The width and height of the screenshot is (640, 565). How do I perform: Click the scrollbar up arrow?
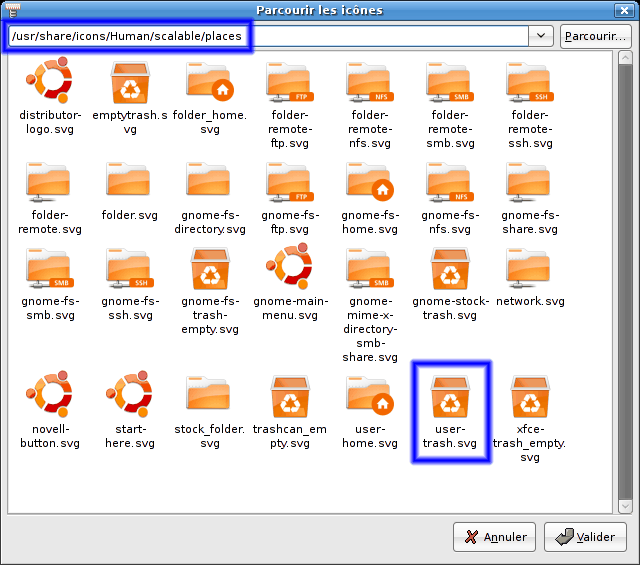pyautogui.click(x=625, y=58)
